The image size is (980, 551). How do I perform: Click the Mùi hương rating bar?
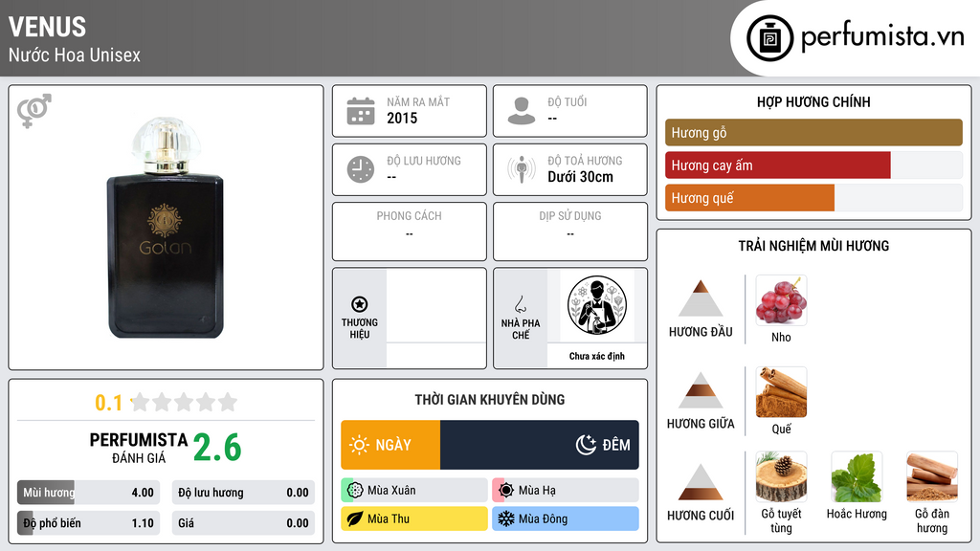point(88,493)
